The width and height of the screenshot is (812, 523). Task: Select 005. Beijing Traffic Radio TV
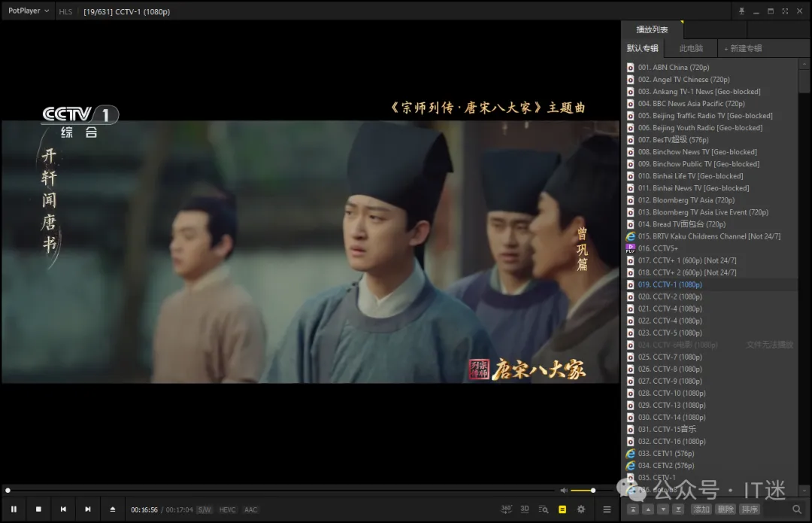(710, 116)
